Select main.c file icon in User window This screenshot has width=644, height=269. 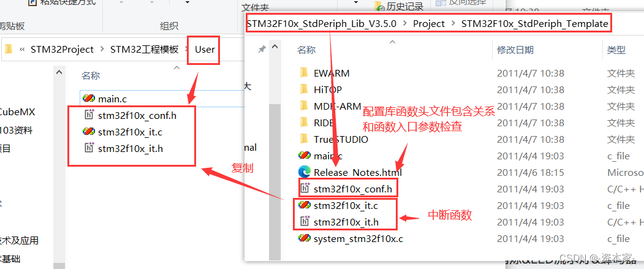89,99
